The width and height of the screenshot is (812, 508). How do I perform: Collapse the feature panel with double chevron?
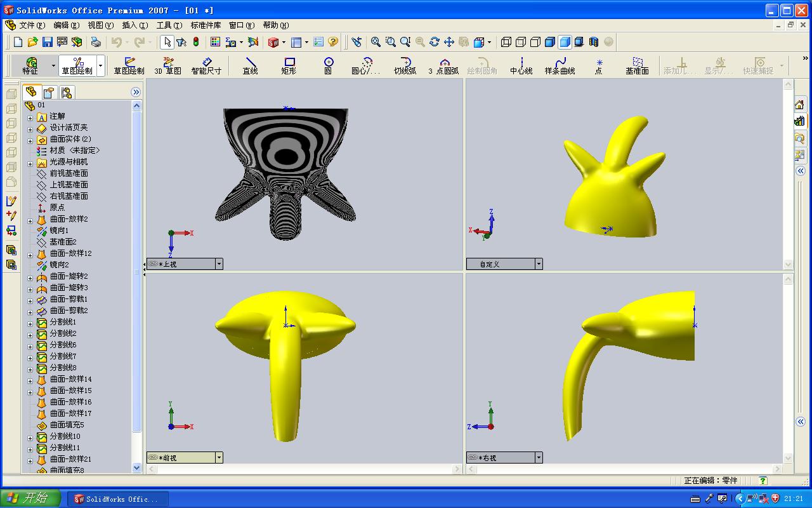[x=136, y=93]
